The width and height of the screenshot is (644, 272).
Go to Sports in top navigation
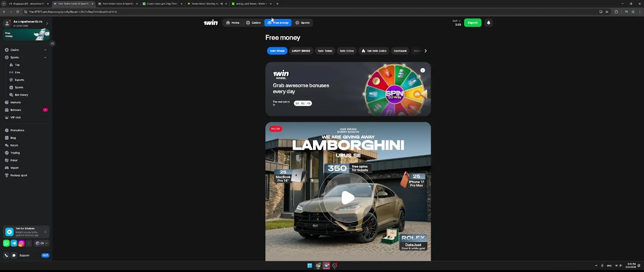click(302, 23)
